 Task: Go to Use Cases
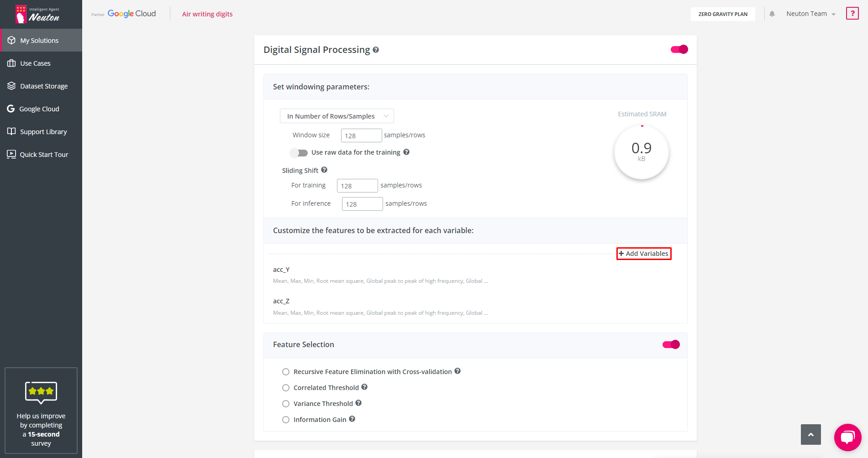(x=41, y=63)
